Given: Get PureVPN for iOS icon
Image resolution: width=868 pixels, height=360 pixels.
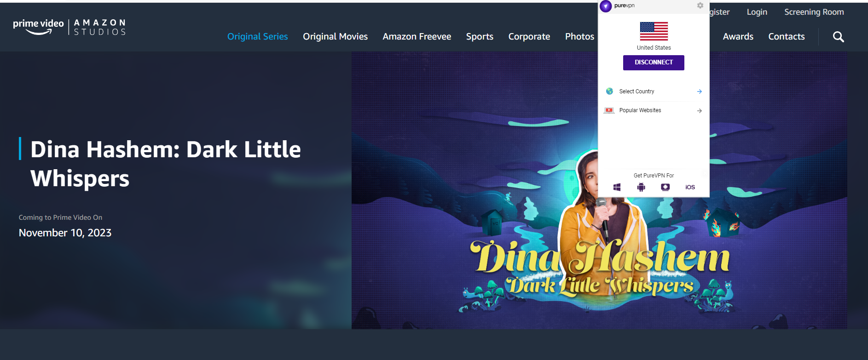Looking at the screenshot, I should point(690,187).
